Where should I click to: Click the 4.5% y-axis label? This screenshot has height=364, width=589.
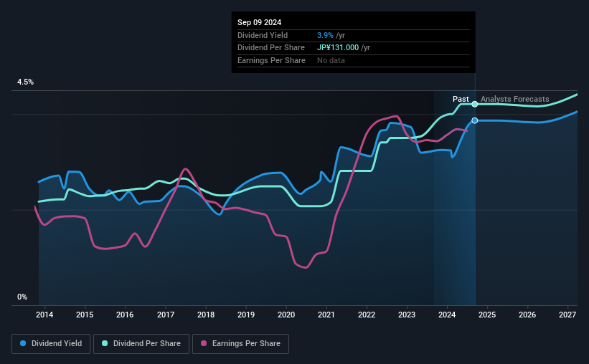[x=25, y=82]
